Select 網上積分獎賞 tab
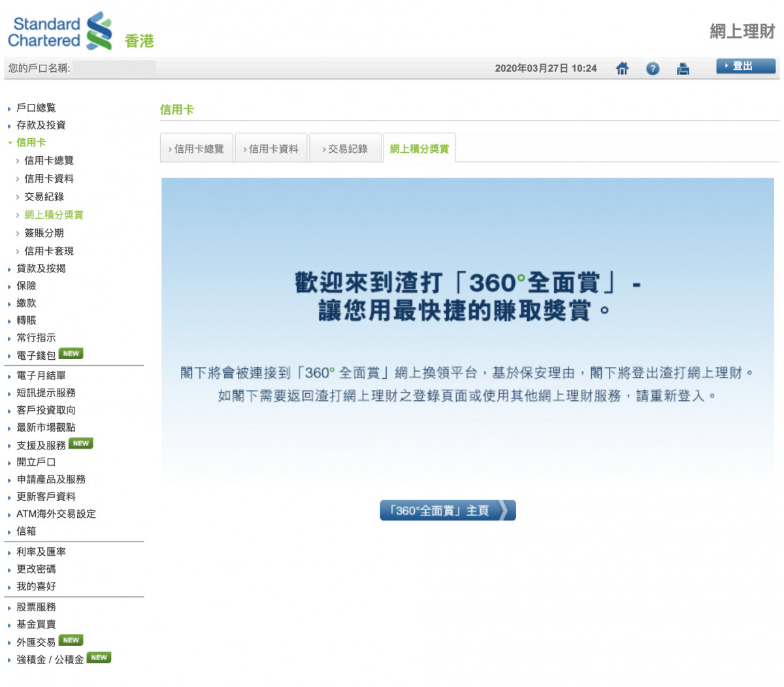This screenshot has height=687, width=784. point(419,148)
